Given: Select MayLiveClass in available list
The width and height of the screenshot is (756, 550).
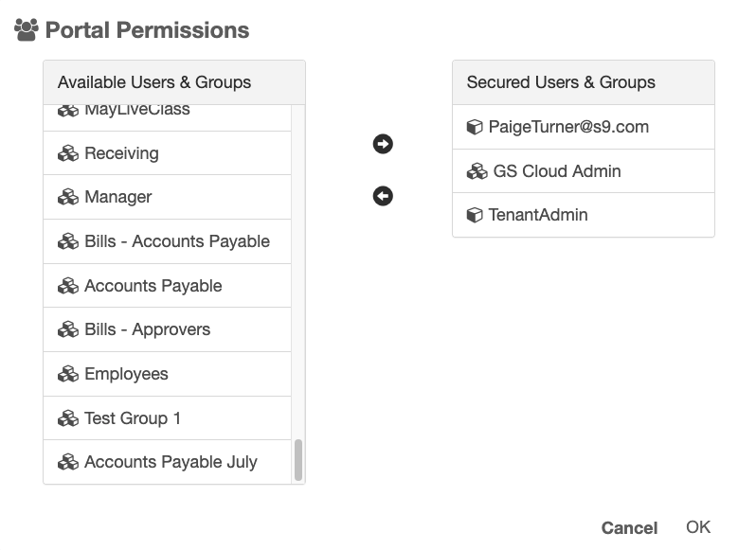Looking at the screenshot, I should point(137,111).
